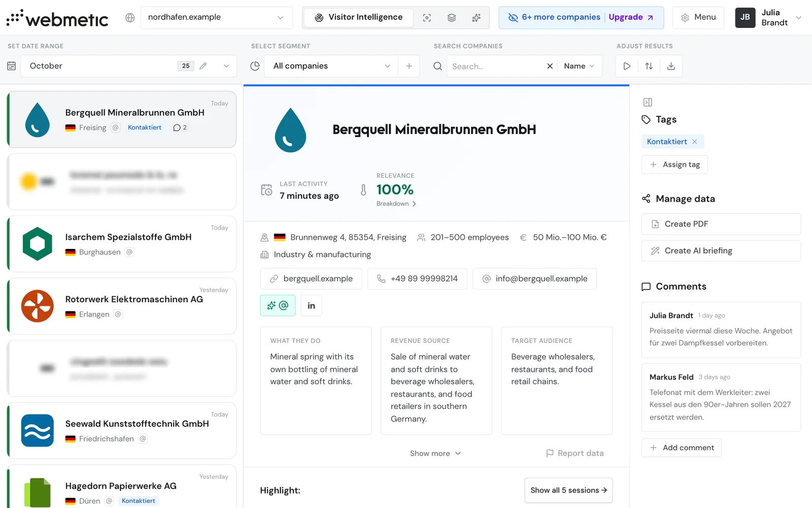Click the info@bergquell.example email button
The width and height of the screenshot is (812, 508).
[534, 278]
